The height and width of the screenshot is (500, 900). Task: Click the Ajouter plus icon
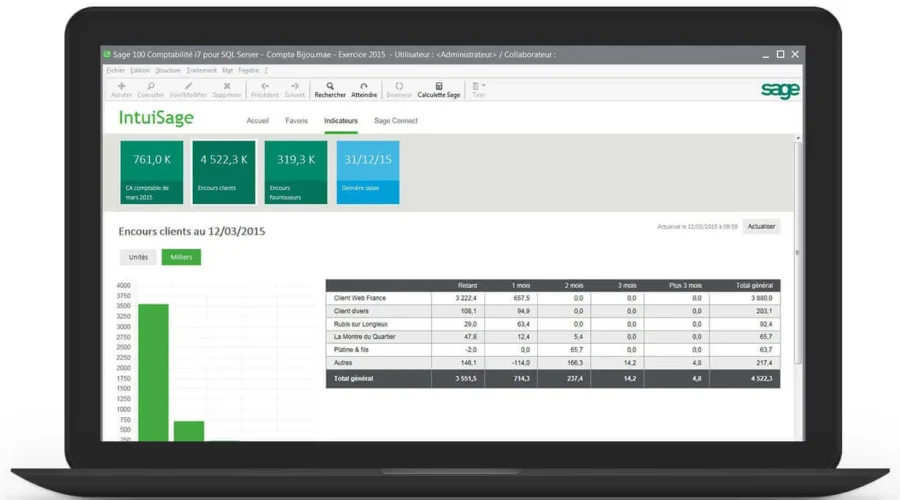tap(121, 86)
